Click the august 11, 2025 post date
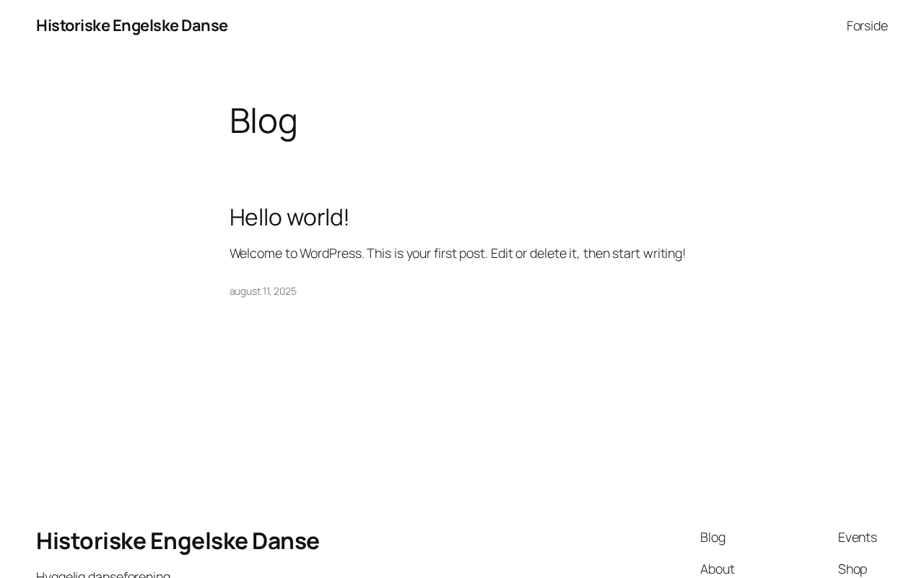Screen dimensions: 924x578 263,291
